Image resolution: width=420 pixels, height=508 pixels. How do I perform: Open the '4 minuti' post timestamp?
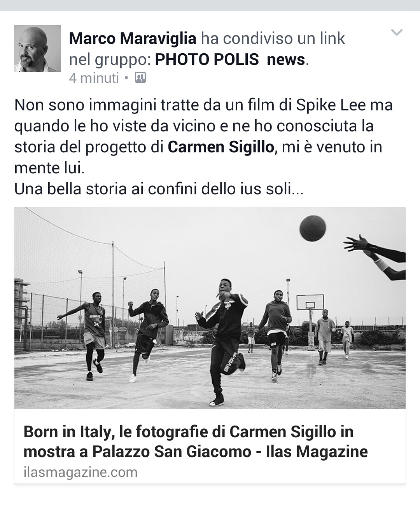tap(94, 78)
